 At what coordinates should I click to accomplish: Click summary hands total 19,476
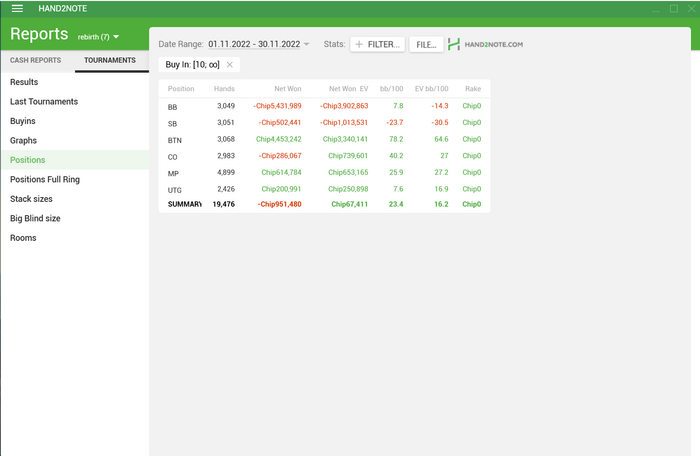[224, 204]
